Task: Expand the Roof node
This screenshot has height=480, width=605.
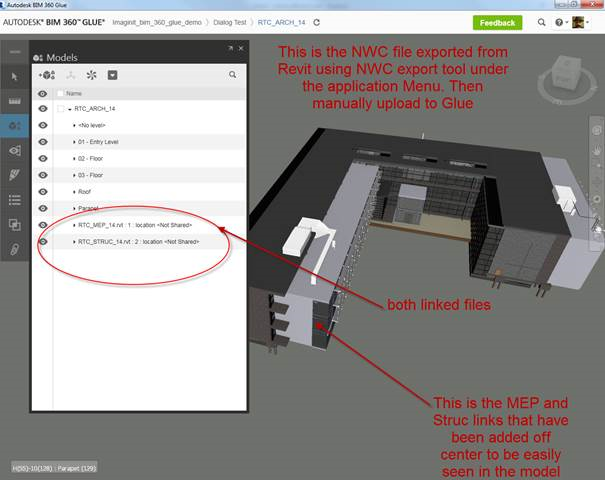Action: point(74,192)
